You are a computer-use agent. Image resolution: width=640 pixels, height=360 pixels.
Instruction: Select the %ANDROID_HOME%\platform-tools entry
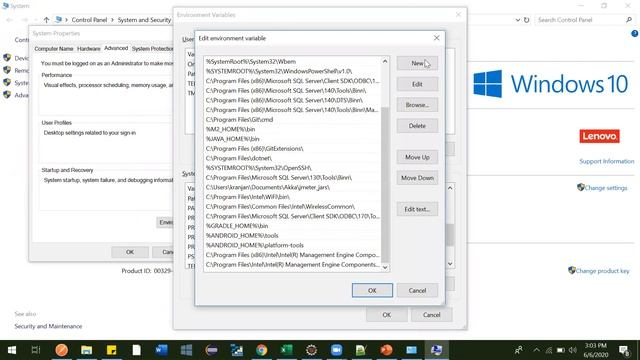(292, 245)
